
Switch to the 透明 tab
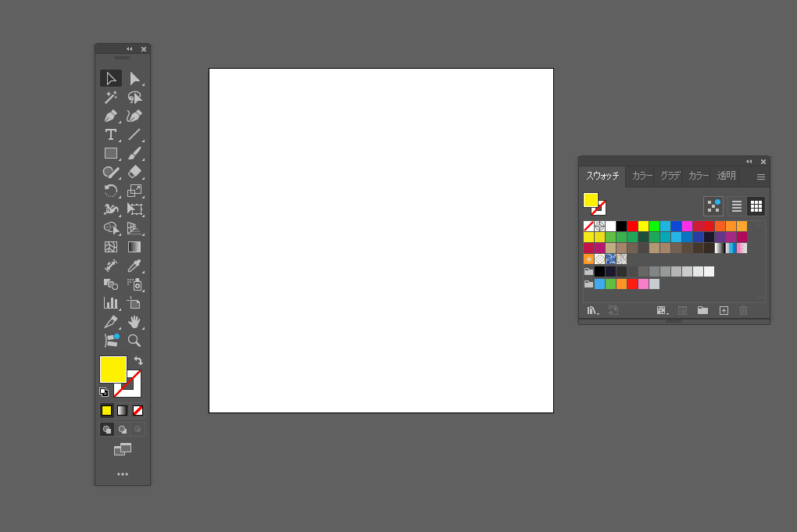pos(727,176)
